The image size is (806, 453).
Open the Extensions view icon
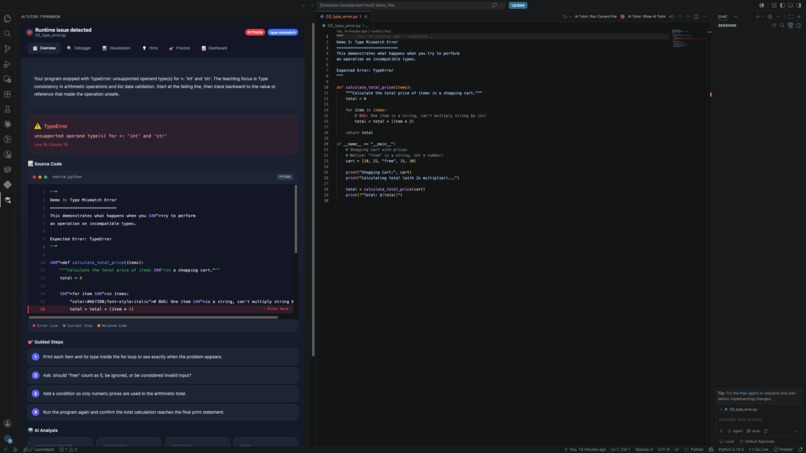[7, 94]
